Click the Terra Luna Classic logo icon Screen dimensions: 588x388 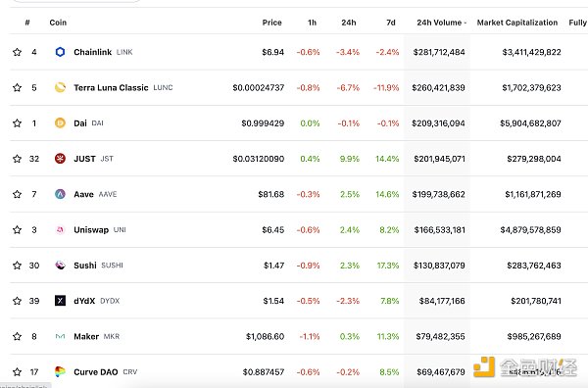60,87
